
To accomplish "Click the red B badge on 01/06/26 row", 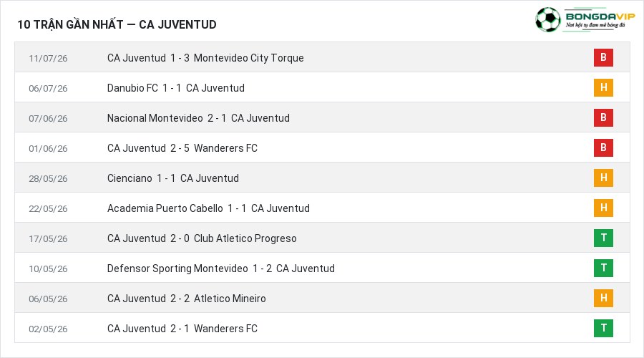I will click(603, 147).
